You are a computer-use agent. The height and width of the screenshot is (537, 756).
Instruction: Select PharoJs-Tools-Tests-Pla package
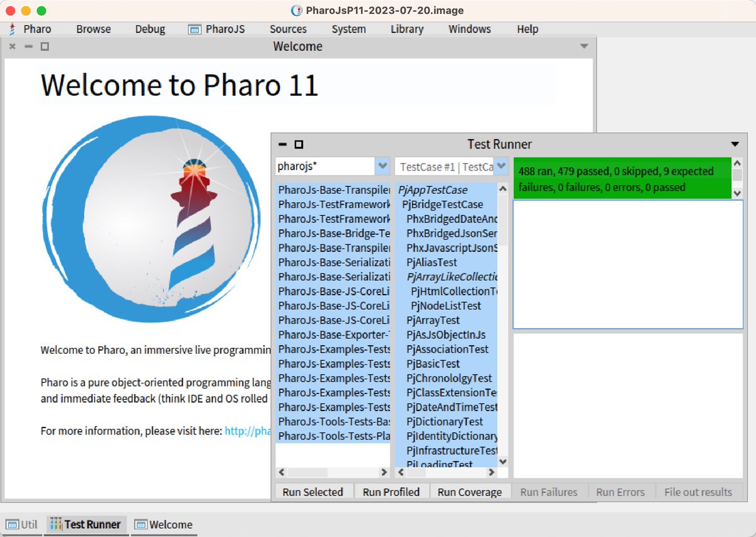click(x=333, y=436)
